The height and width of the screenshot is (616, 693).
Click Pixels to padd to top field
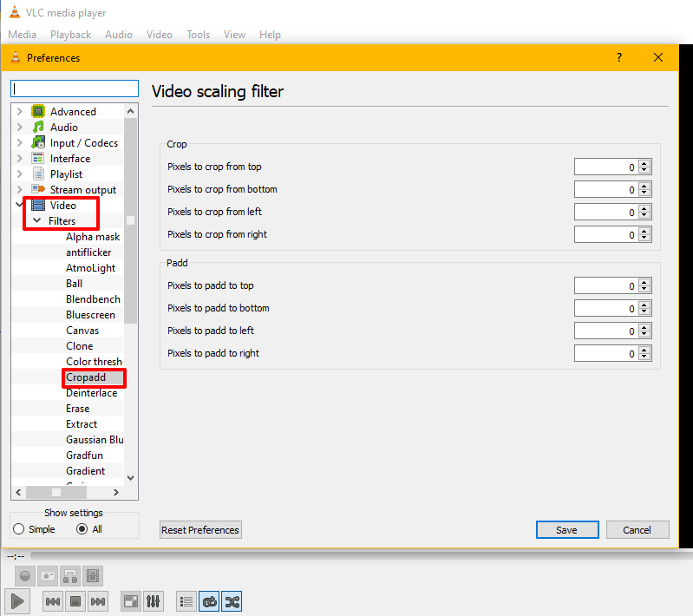pyautogui.click(x=613, y=286)
